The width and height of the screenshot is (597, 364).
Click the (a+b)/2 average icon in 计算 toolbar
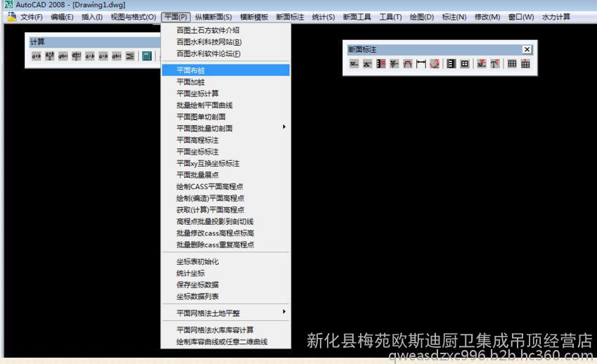click(50, 56)
